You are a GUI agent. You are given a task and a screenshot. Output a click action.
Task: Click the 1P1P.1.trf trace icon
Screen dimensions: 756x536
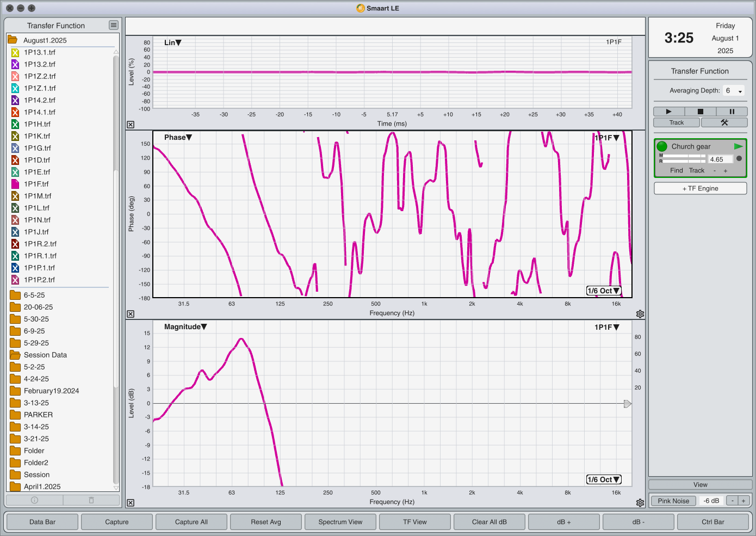pos(15,268)
